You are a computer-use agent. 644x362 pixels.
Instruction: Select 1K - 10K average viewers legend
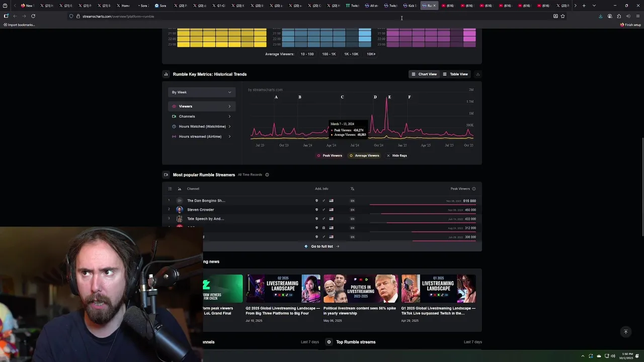(x=351, y=54)
